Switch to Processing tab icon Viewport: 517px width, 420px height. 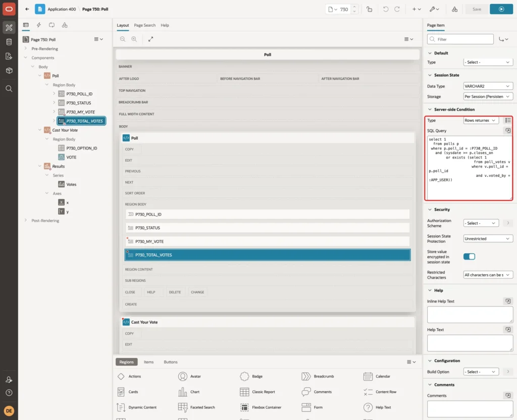click(52, 25)
